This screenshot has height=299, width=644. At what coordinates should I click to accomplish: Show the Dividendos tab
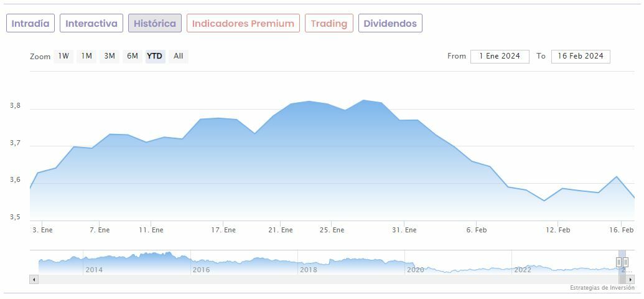click(x=390, y=24)
